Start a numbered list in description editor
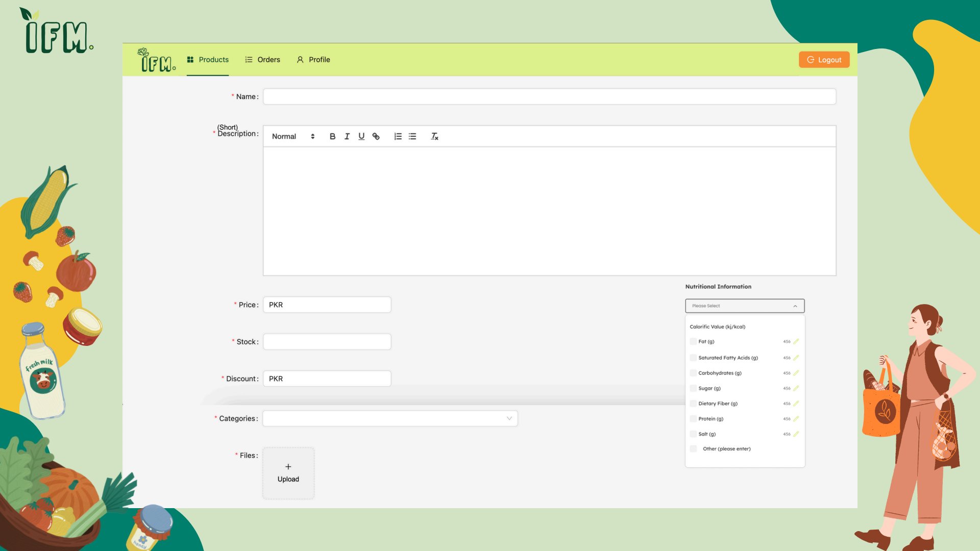The image size is (980, 551). point(398,136)
